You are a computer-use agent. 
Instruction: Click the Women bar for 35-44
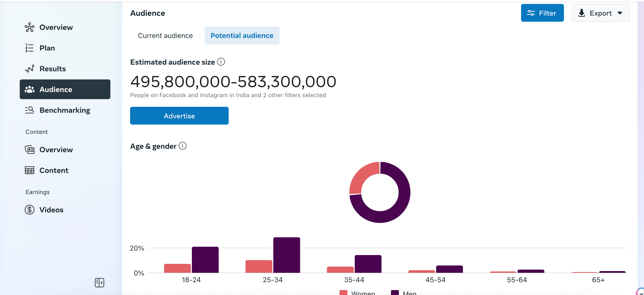tap(340, 270)
